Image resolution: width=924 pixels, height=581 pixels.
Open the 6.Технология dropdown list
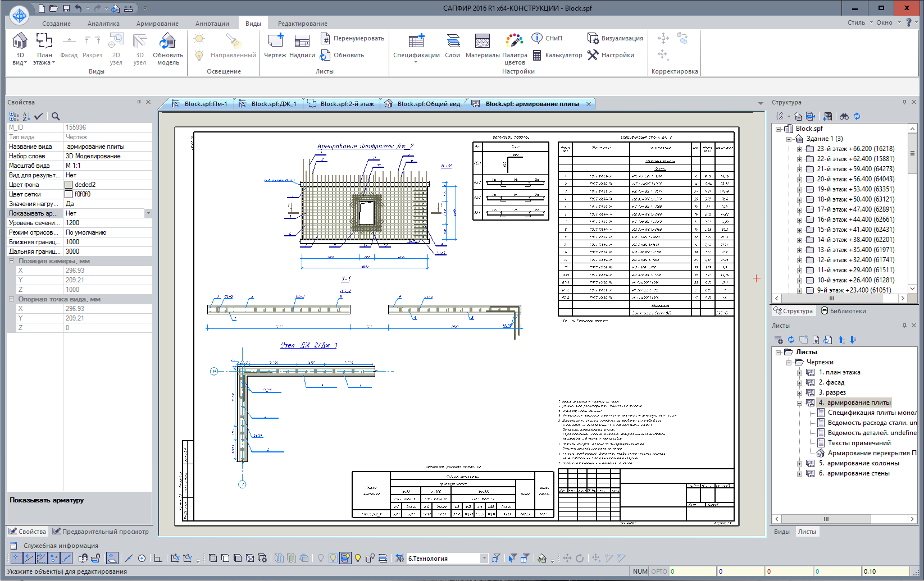point(484,558)
